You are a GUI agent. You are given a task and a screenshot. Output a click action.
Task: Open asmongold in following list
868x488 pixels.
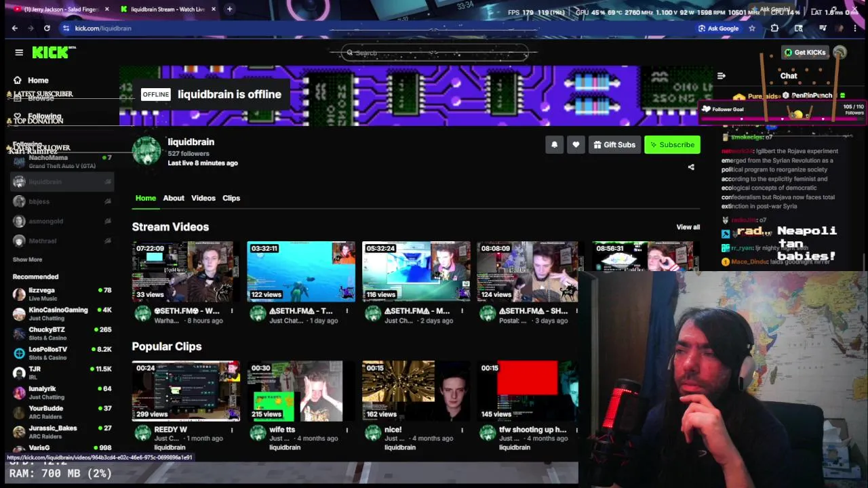(62, 221)
